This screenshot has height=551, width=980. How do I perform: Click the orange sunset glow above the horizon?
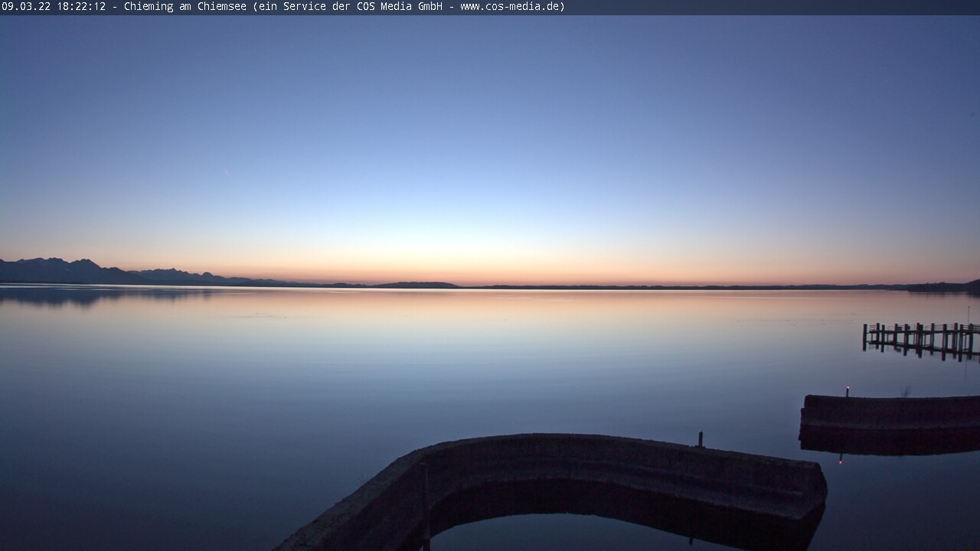490,268
